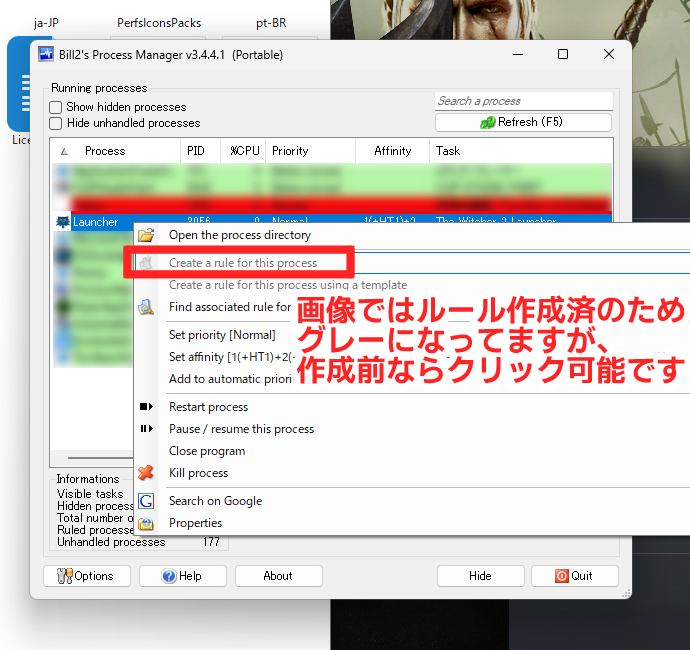This screenshot has height=650, width=690.
Task: Select Restart process
Action: (x=209, y=407)
